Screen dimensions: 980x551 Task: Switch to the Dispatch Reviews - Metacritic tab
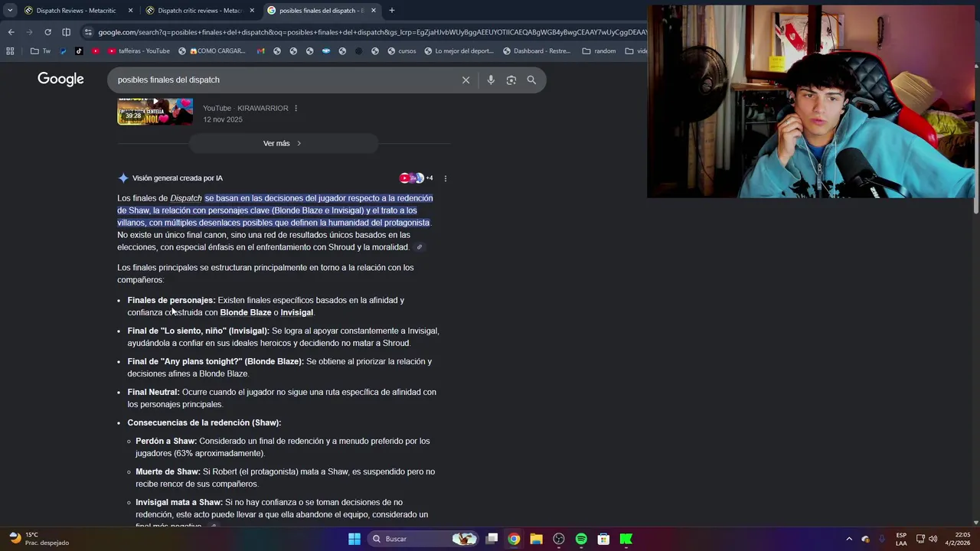tap(77, 11)
